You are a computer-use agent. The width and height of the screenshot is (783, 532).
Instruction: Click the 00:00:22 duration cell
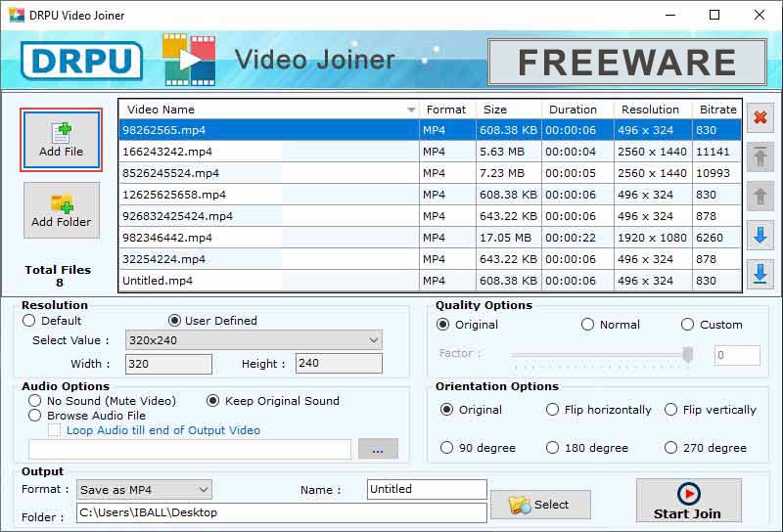coord(577,238)
